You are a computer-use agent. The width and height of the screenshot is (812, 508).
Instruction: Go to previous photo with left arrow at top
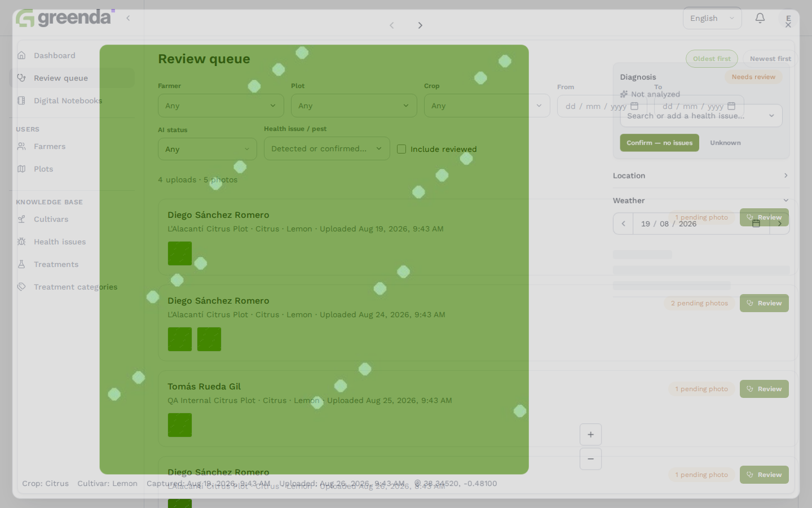[x=392, y=25]
